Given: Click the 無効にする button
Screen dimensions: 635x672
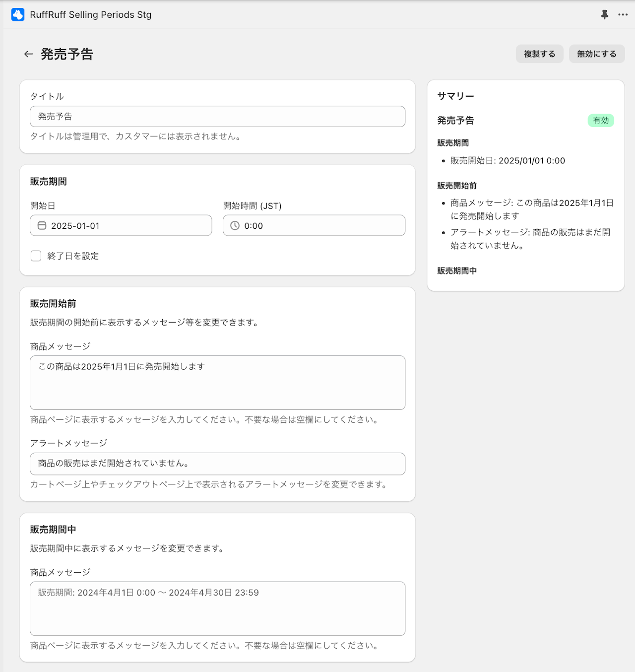Looking at the screenshot, I should pyautogui.click(x=596, y=54).
